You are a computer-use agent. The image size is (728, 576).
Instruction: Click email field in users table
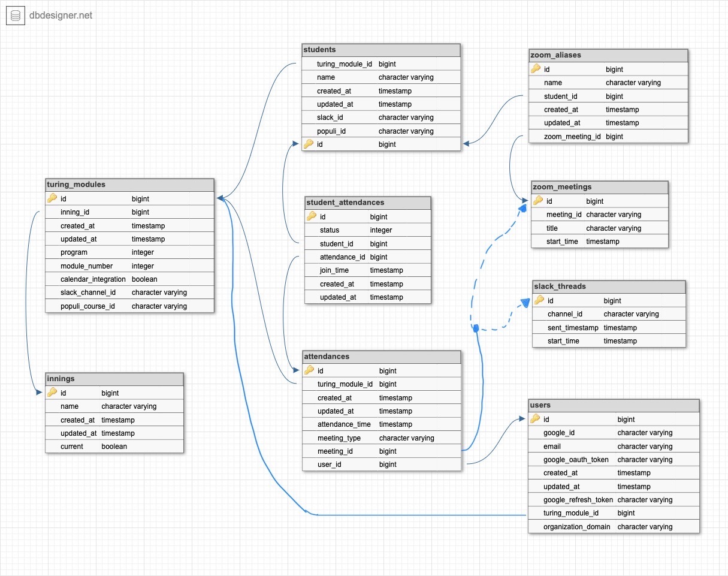[614, 446]
